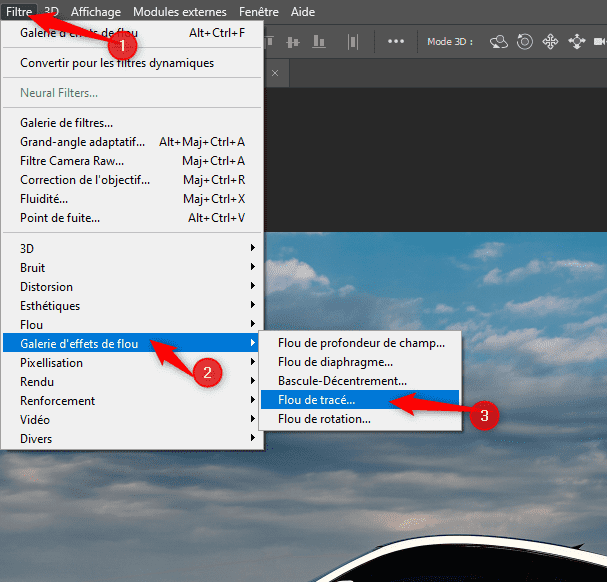This screenshot has height=582, width=607.
Task: Select the 3D roll camera icon
Action: (525, 41)
